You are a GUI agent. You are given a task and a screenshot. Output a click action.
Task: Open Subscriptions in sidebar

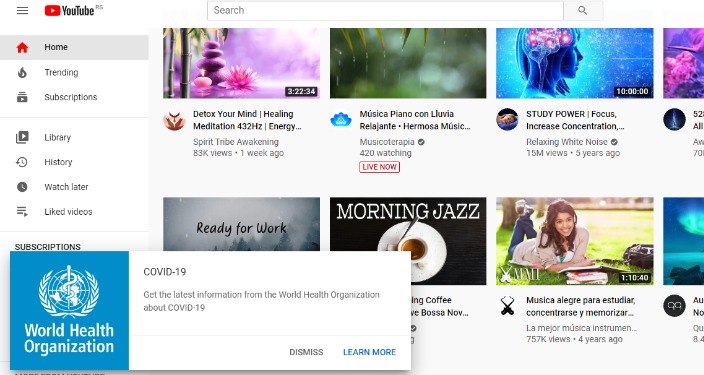(x=74, y=97)
